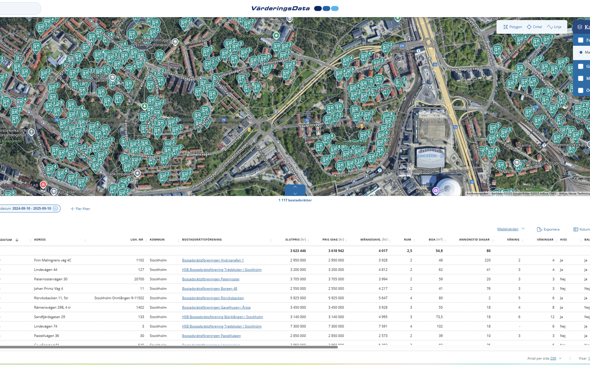The width and height of the screenshot is (590, 365).
Task: Tick the first checkbox in the map layer panel
Action: (581, 40)
